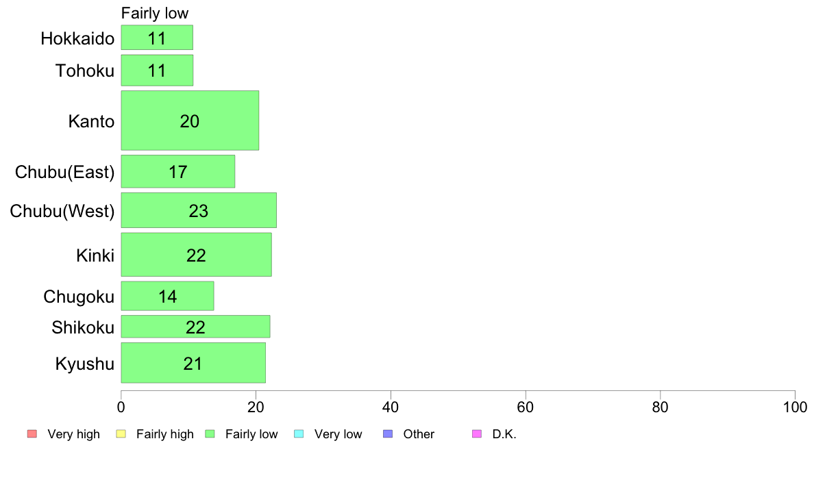Click the magenta D.K. legend swatch
Screen dimensions: 814x504
(x=477, y=433)
